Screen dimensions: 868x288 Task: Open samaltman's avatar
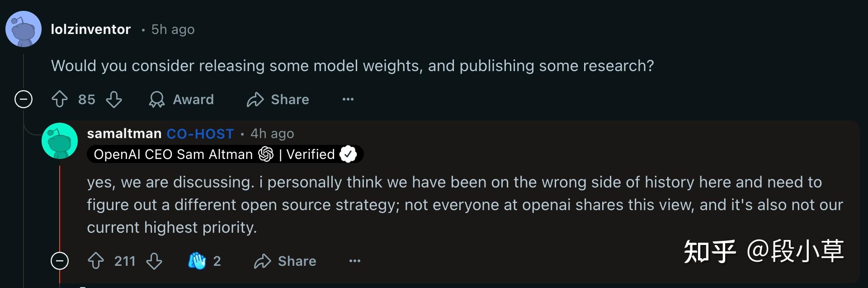(59, 141)
